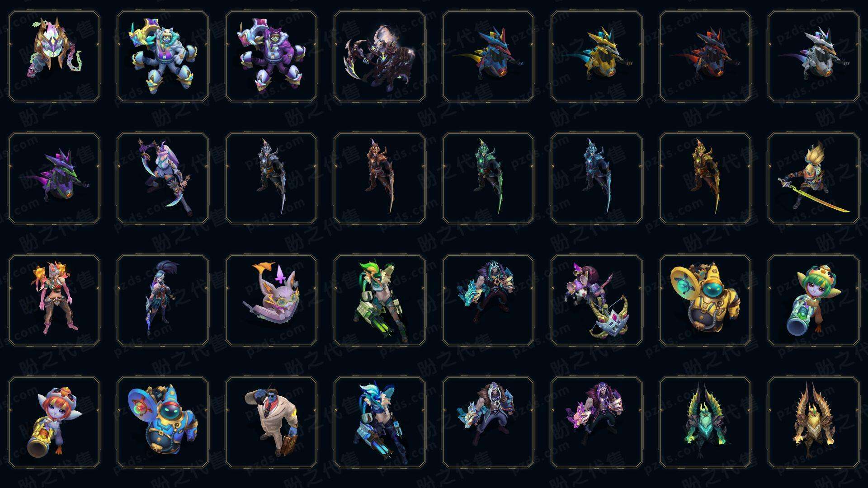The height and width of the screenshot is (488, 868).
Task: Choose the rat with giant crossbow
Action: point(597,300)
